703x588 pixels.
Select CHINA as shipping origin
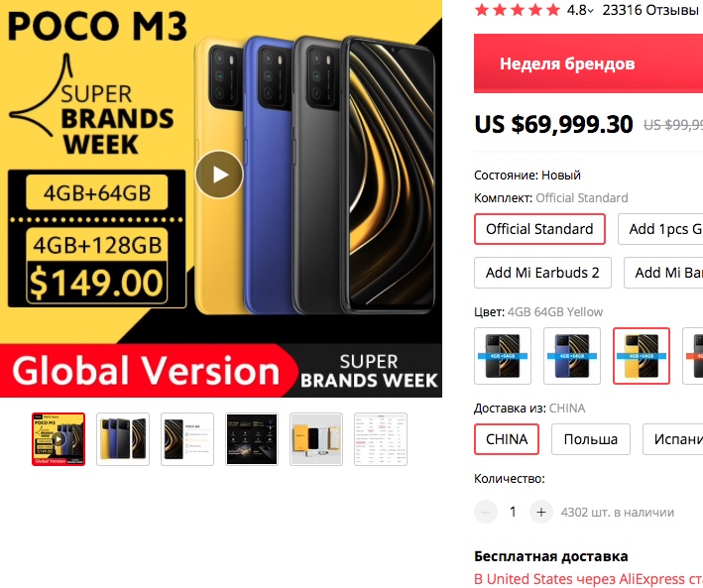507,439
